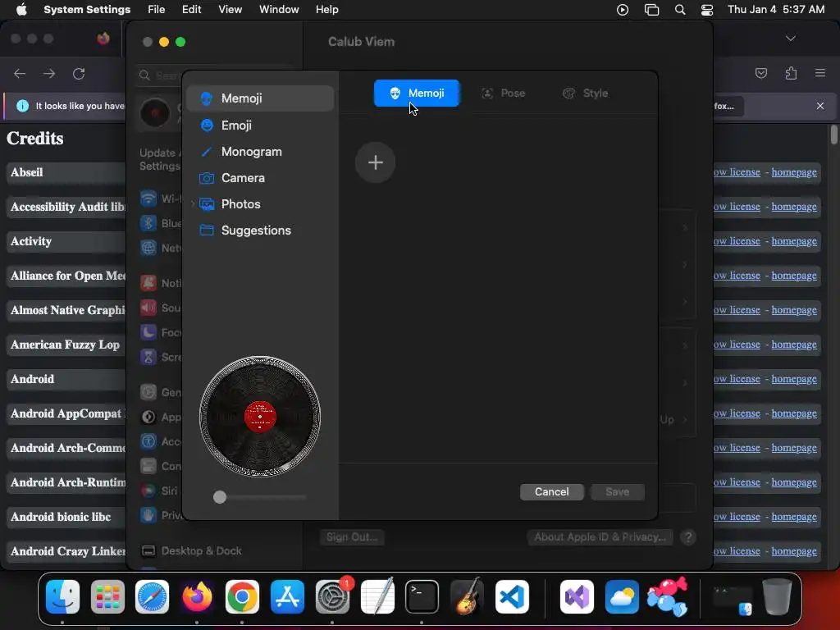The image size is (840, 630).
Task: Open the View menu
Action: [230, 9]
